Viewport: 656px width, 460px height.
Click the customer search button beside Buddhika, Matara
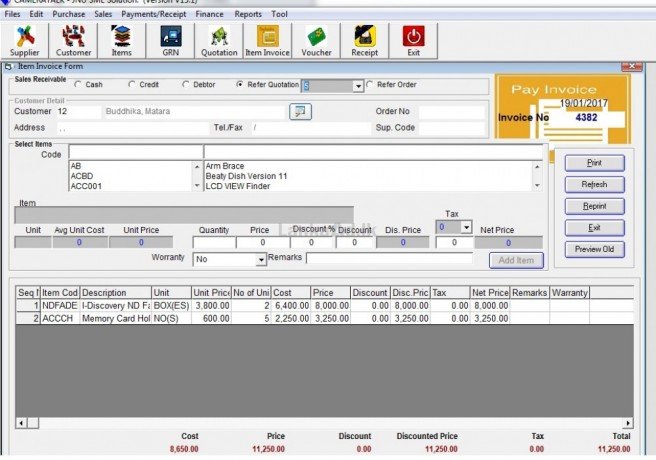301,112
